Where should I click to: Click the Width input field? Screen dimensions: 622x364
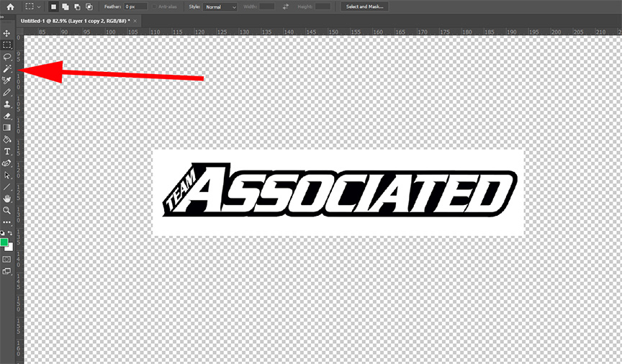(267, 6)
